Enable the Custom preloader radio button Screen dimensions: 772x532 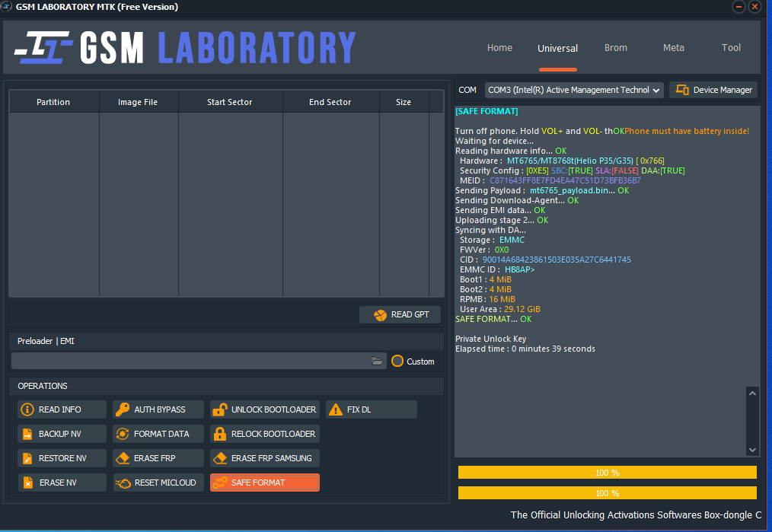(397, 362)
